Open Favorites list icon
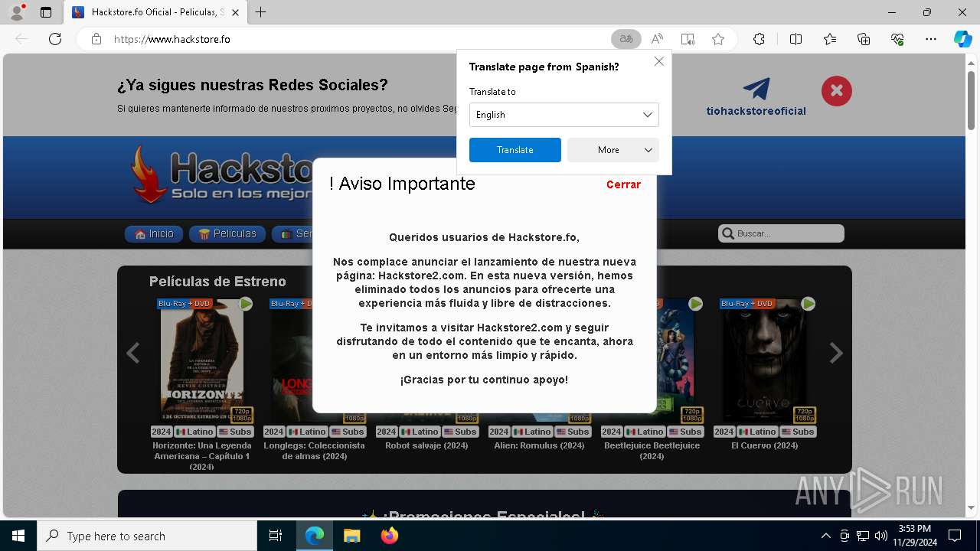This screenshot has width=980, height=551. point(830,39)
